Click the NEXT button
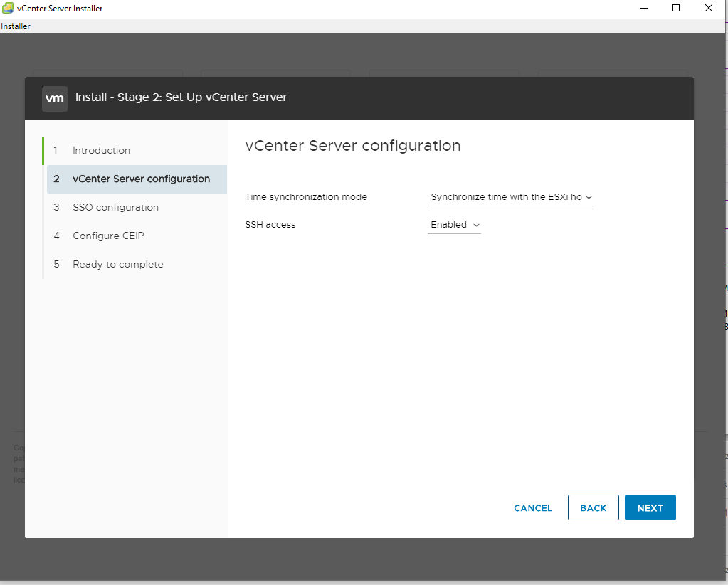This screenshot has height=585, width=728. click(x=650, y=507)
